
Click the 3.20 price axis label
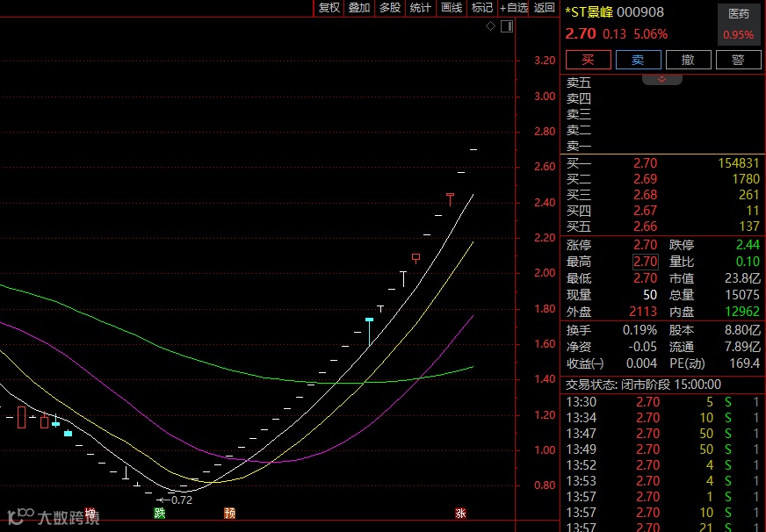tap(545, 61)
